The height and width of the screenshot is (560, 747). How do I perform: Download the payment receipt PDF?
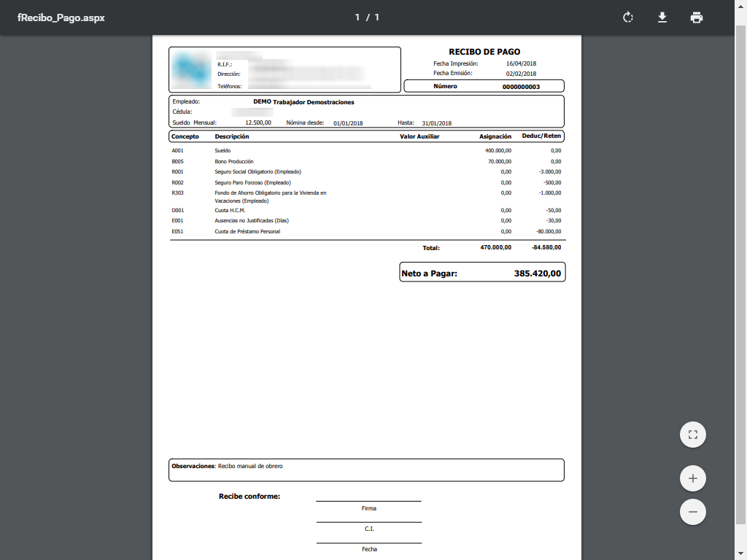[x=662, y=17]
